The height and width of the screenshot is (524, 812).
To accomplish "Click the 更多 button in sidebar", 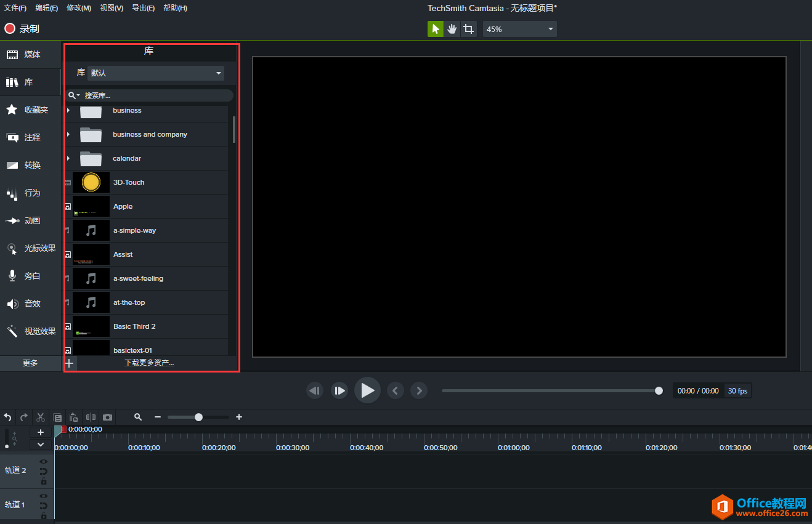I will 30,363.
